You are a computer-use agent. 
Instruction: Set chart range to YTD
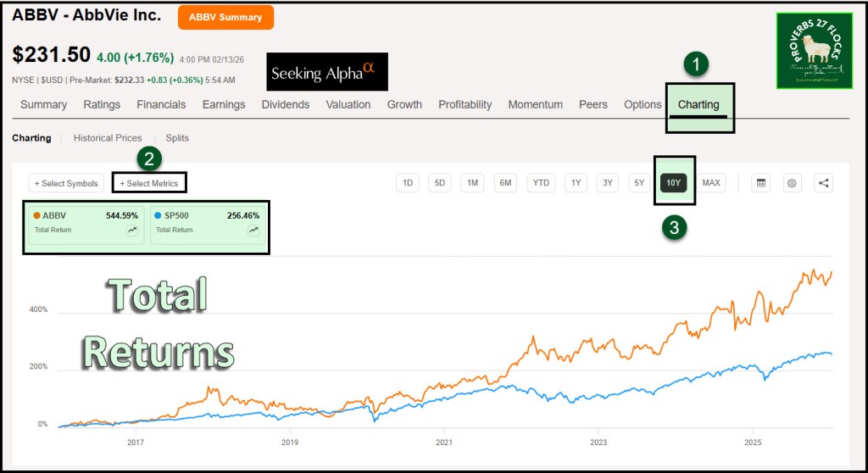pos(541,183)
